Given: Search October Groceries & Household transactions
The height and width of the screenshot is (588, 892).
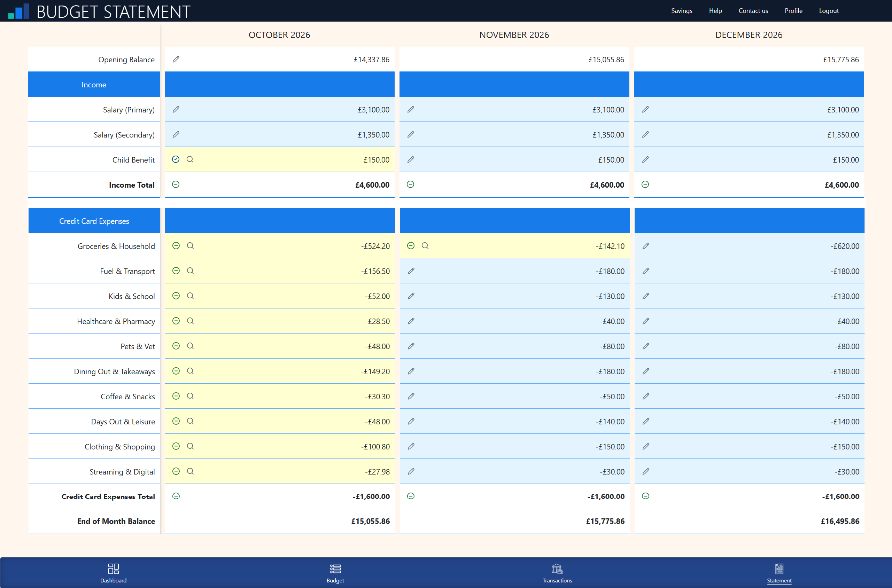Looking at the screenshot, I should [x=190, y=246].
